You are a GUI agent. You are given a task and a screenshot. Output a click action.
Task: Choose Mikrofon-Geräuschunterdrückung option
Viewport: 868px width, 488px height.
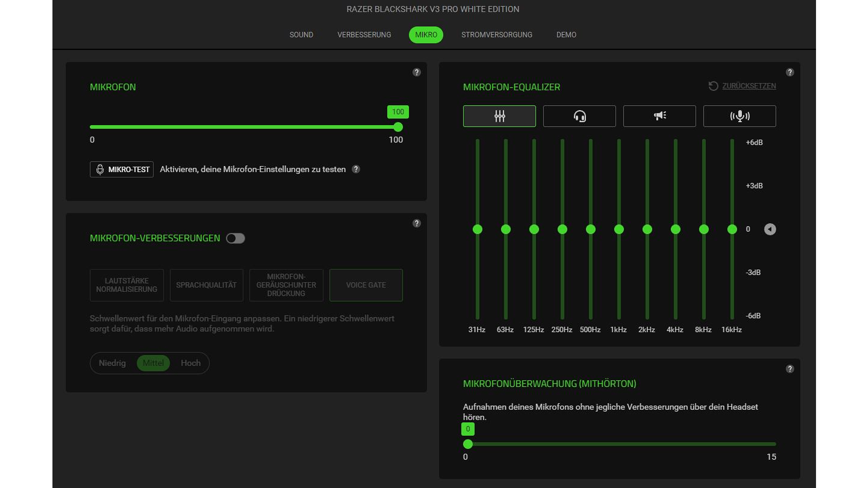pyautogui.click(x=286, y=285)
